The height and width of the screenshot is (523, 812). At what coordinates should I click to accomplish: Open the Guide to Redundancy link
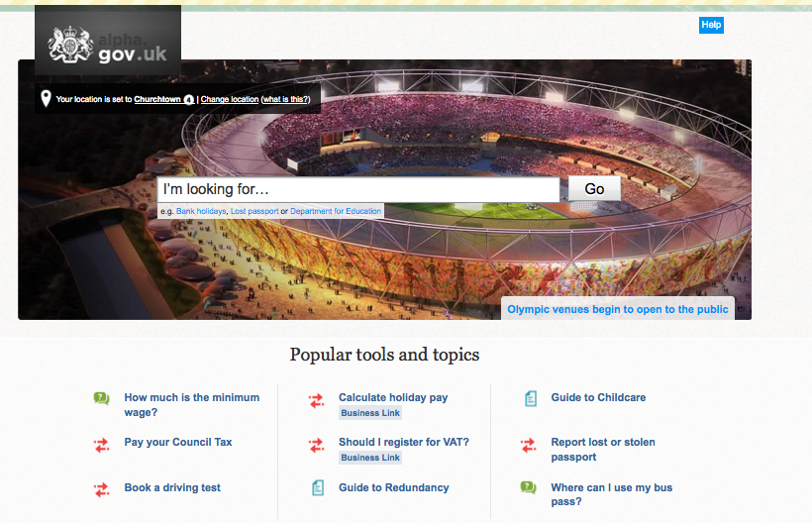click(x=393, y=487)
